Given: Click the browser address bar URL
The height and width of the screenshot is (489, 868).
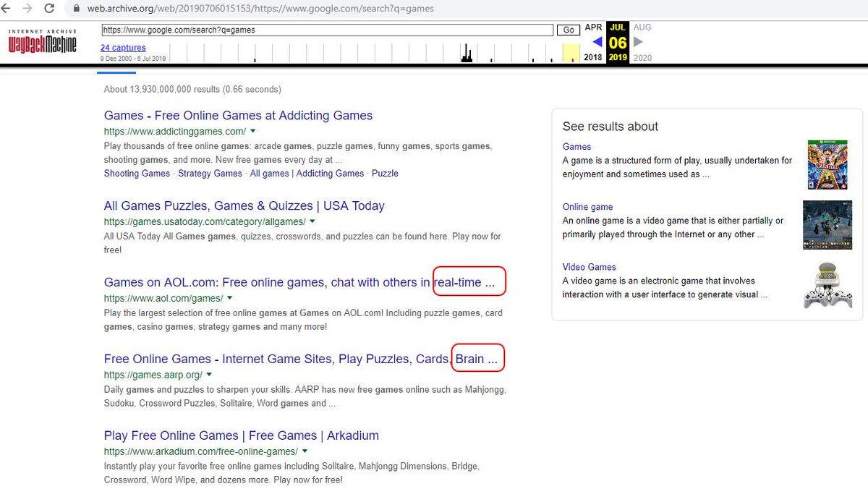Looking at the screenshot, I should (x=261, y=9).
